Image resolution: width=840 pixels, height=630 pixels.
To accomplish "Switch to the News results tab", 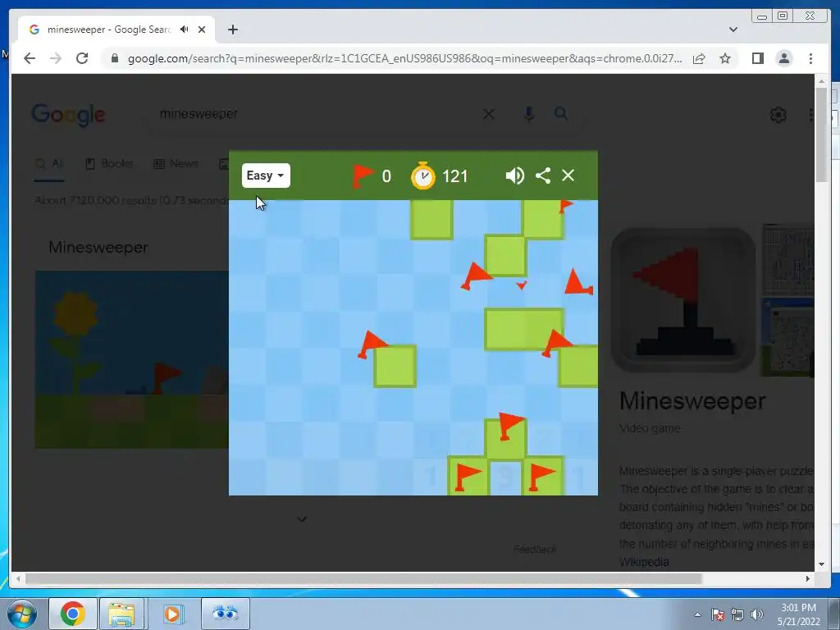I will pos(176,164).
